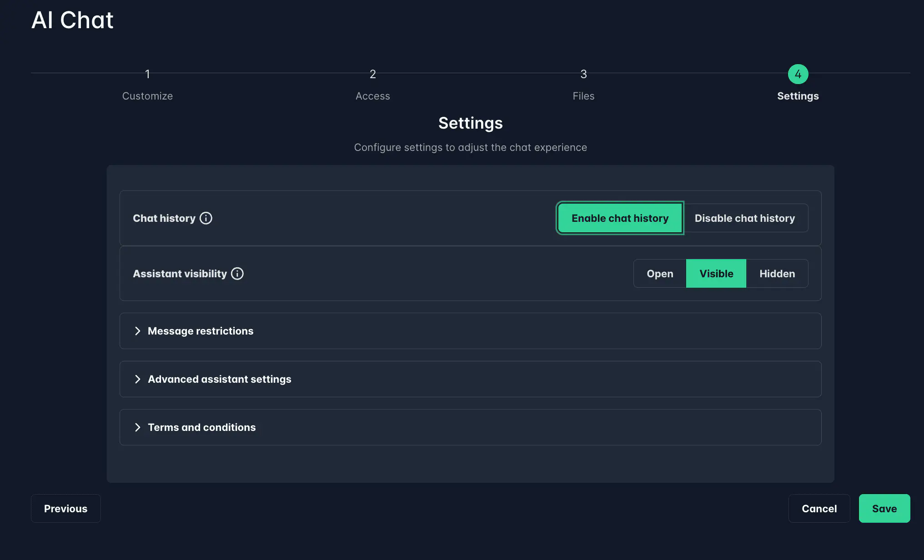This screenshot has width=924, height=560.
Task: Select Enable chat history option
Action: (x=620, y=218)
